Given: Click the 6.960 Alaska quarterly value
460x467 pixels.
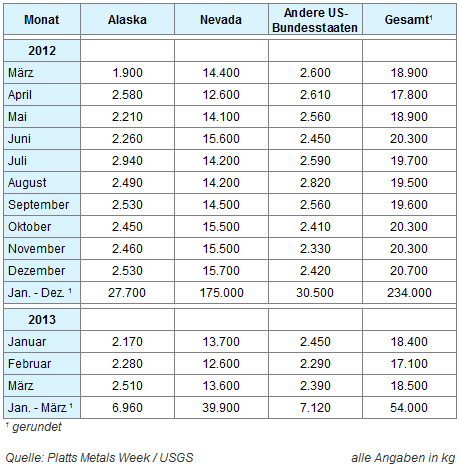Looking at the screenshot, I should click(127, 408).
